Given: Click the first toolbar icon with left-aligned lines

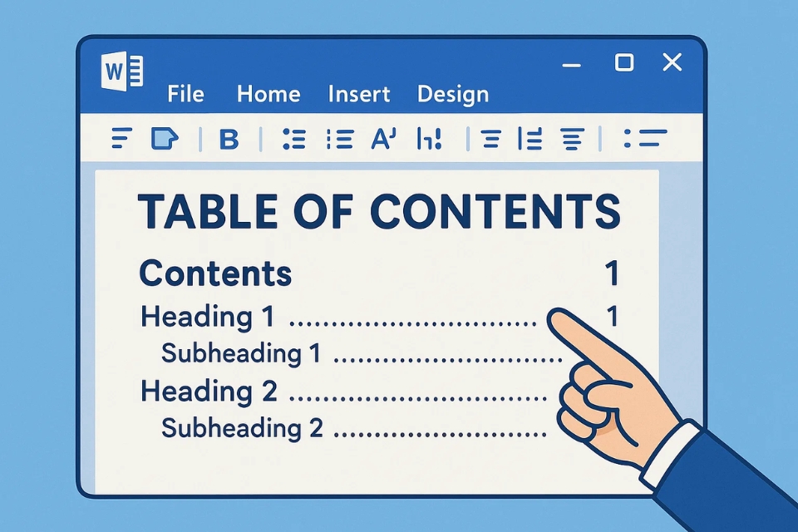Looking at the screenshot, I should (121, 139).
